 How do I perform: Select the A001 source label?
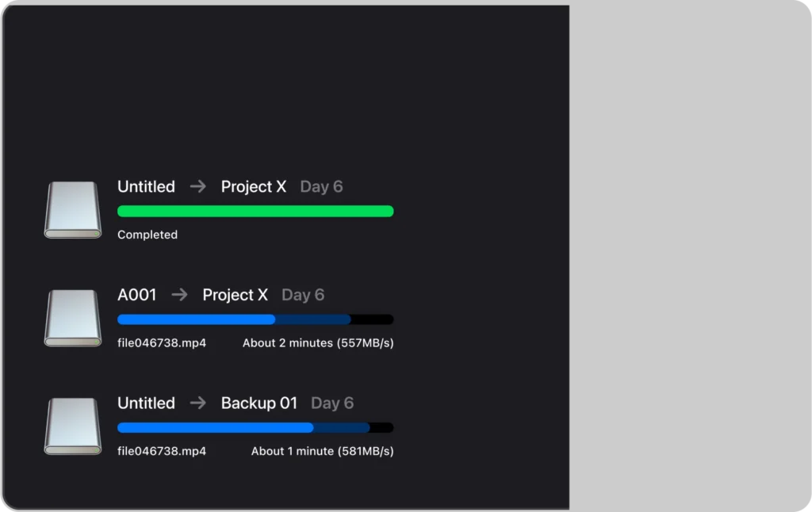pos(137,295)
